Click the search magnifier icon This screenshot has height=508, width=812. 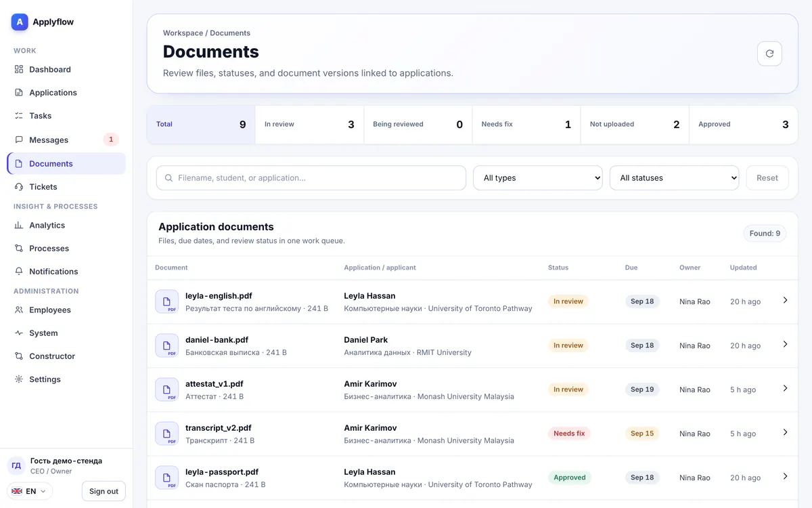click(168, 177)
